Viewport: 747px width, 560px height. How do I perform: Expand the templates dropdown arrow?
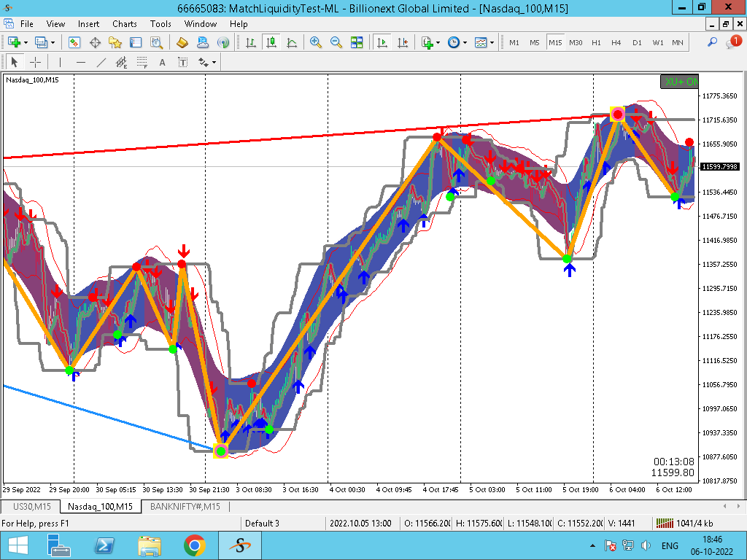[492, 42]
